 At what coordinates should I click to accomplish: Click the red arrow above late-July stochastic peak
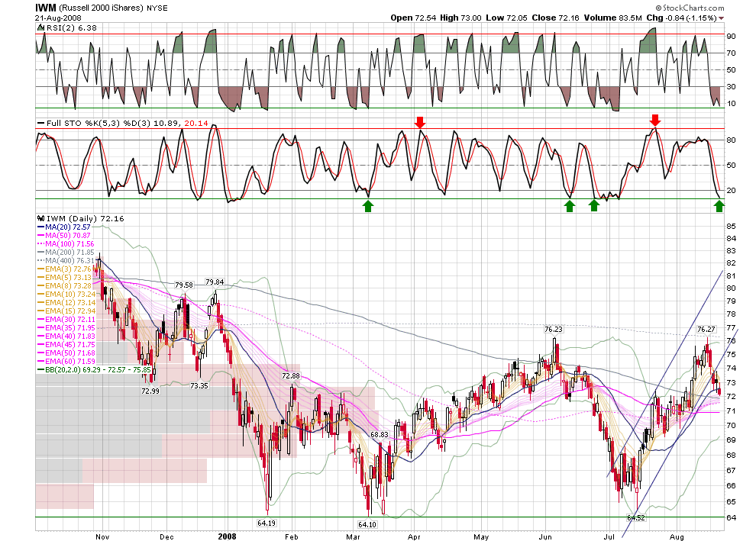pos(654,121)
